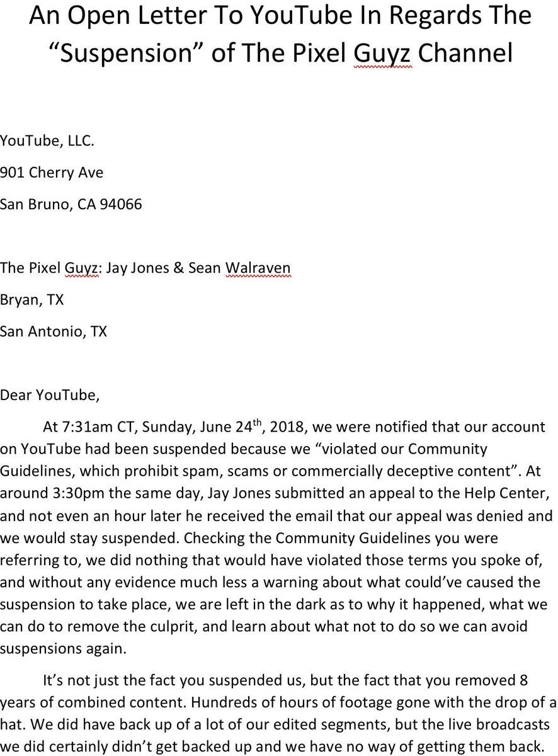Click the 901 Cherry Ave line

(x=52, y=172)
